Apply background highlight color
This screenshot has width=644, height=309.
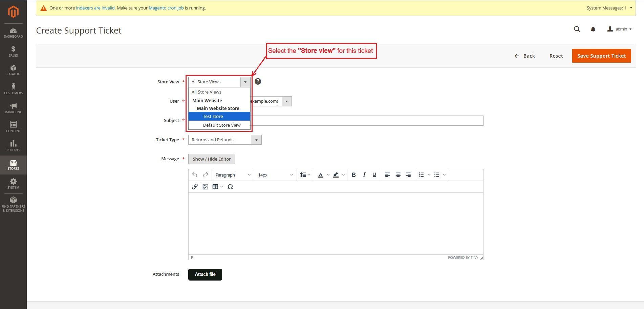pos(336,175)
